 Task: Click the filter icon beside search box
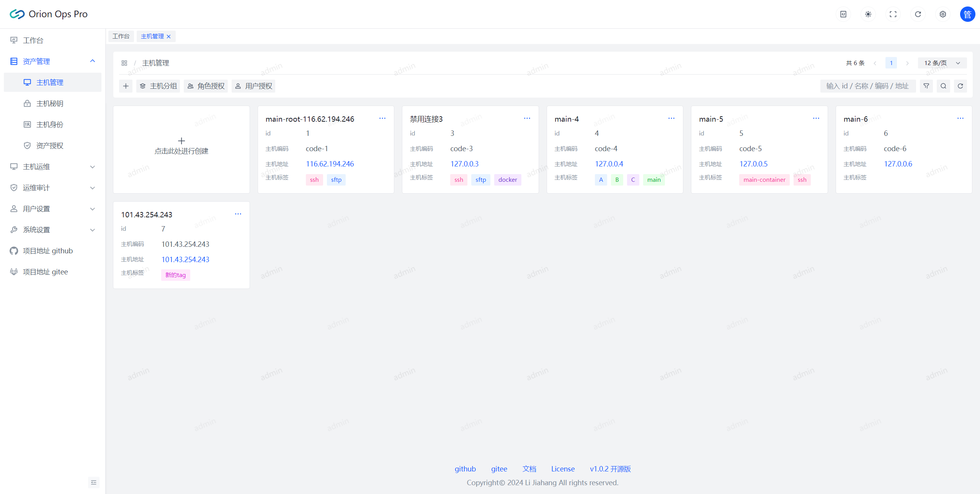[926, 86]
